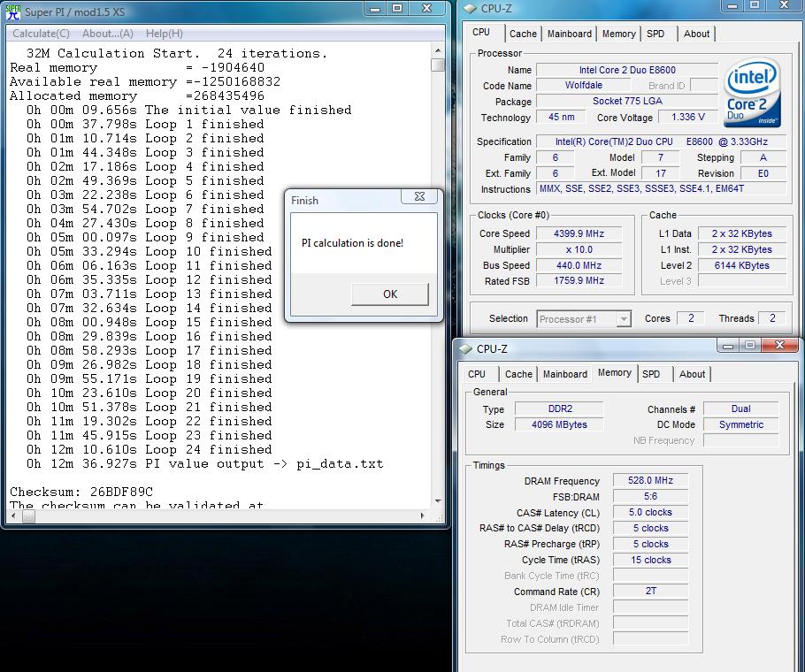Click the 4096 MBytes memory size value
This screenshot has width=805, height=672.
click(560, 424)
